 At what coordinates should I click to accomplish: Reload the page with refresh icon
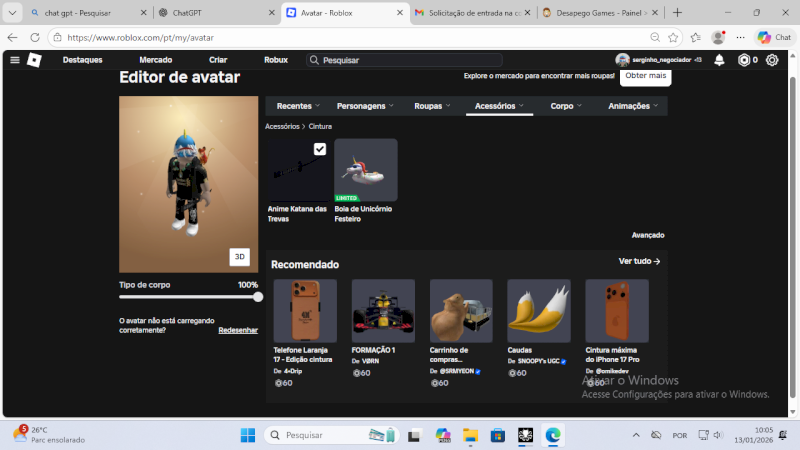point(35,37)
